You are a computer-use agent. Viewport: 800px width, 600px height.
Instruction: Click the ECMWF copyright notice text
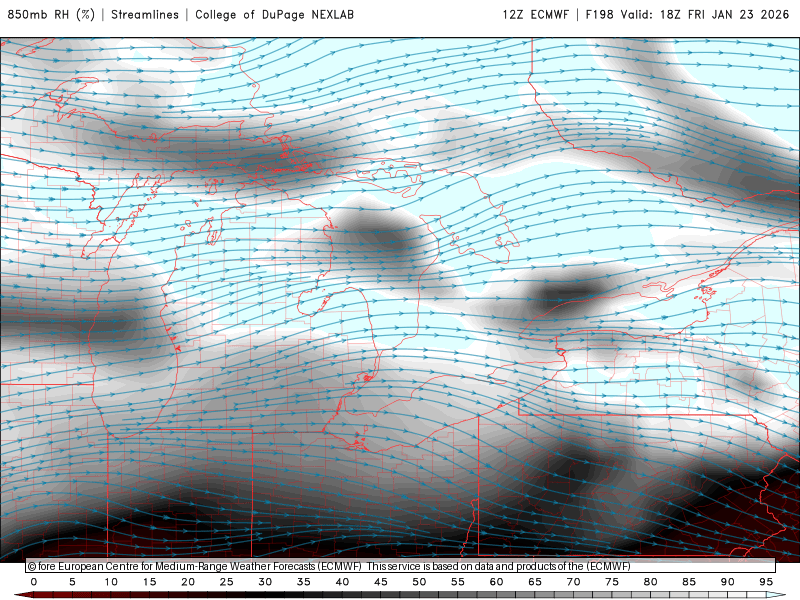pos(329,566)
